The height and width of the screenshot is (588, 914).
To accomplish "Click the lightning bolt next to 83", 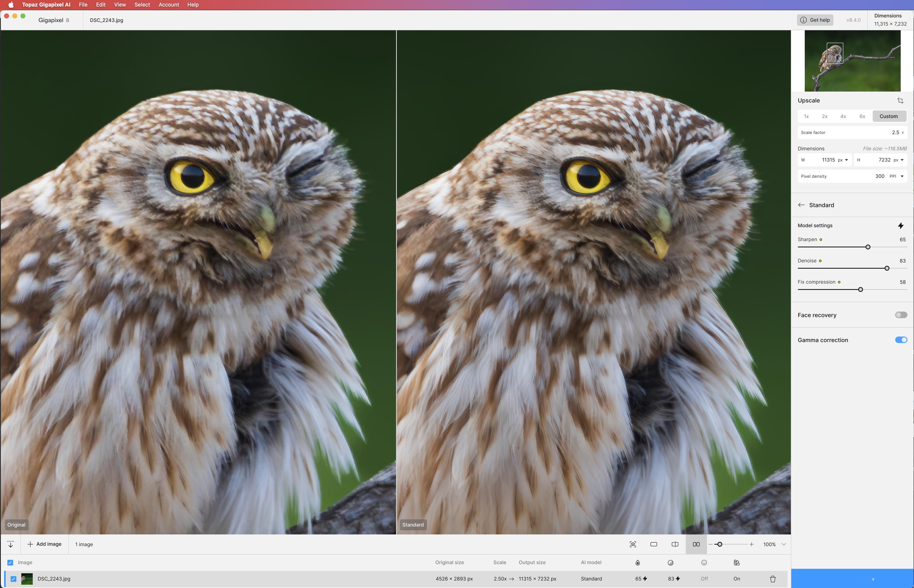I will pos(678,579).
